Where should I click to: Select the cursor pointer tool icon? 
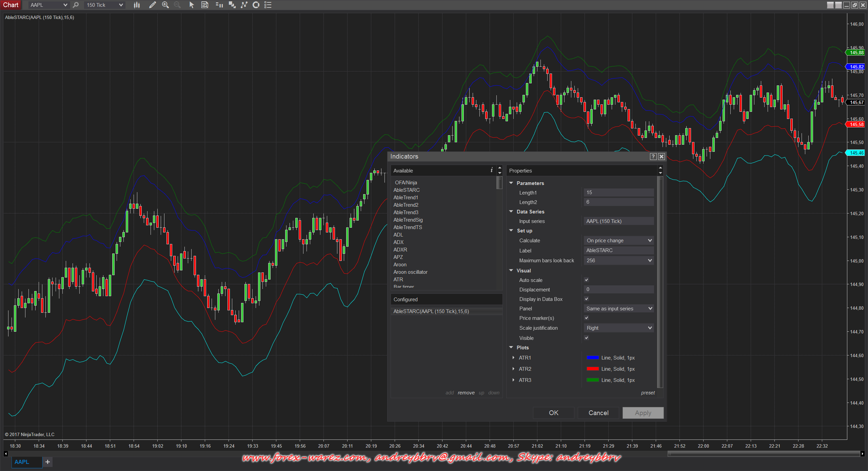pos(192,5)
